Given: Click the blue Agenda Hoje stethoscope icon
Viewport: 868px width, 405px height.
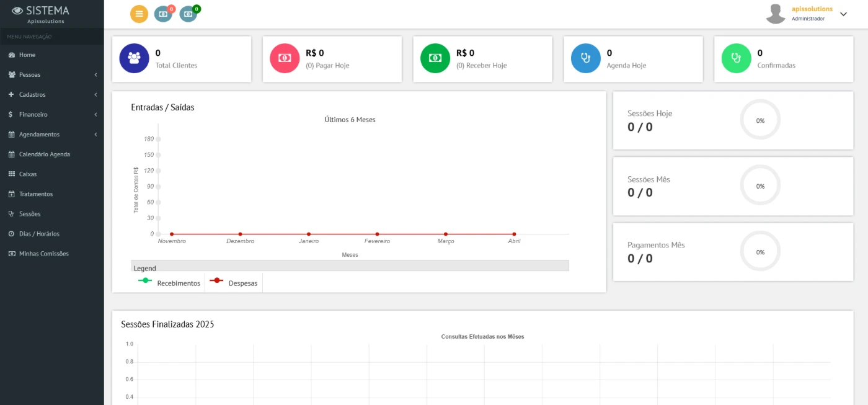Looking at the screenshot, I should 585,58.
